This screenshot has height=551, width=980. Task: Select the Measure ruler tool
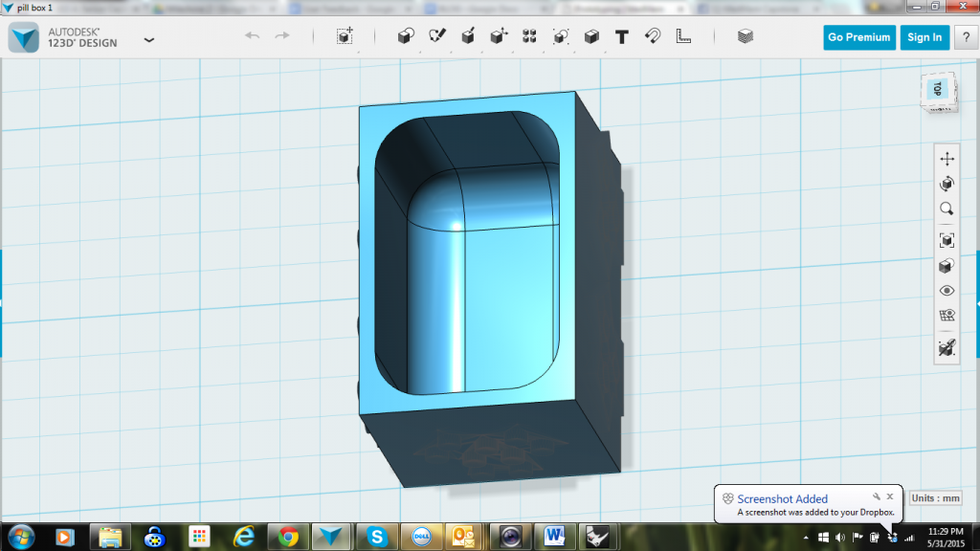point(683,36)
